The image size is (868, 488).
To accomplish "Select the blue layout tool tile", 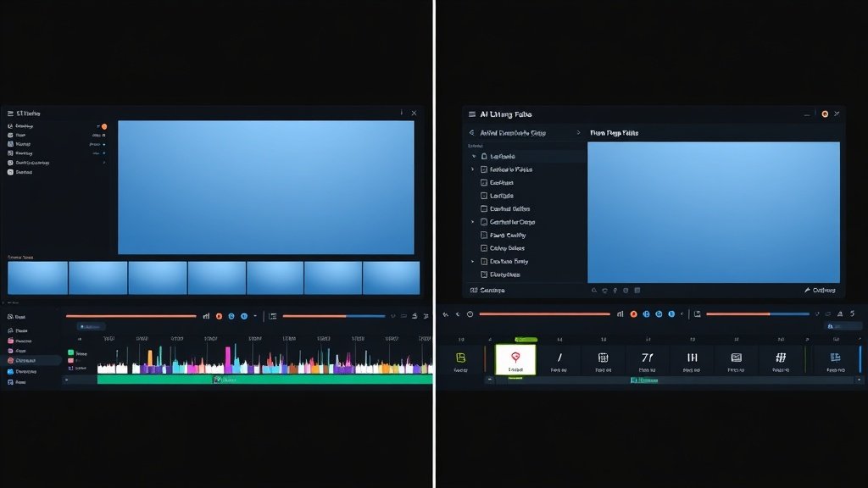I will pyautogui.click(x=835, y=360).
